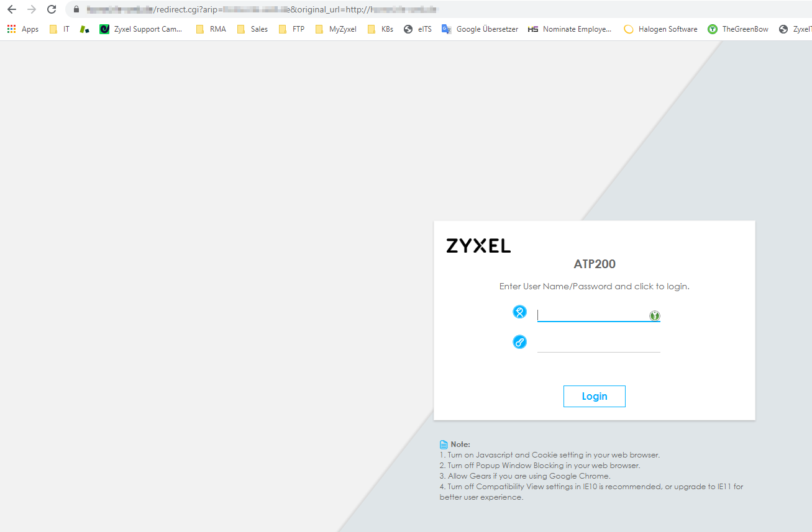
Task: Open the Apps grid in bookmarks bar
Action: (23, 29)
